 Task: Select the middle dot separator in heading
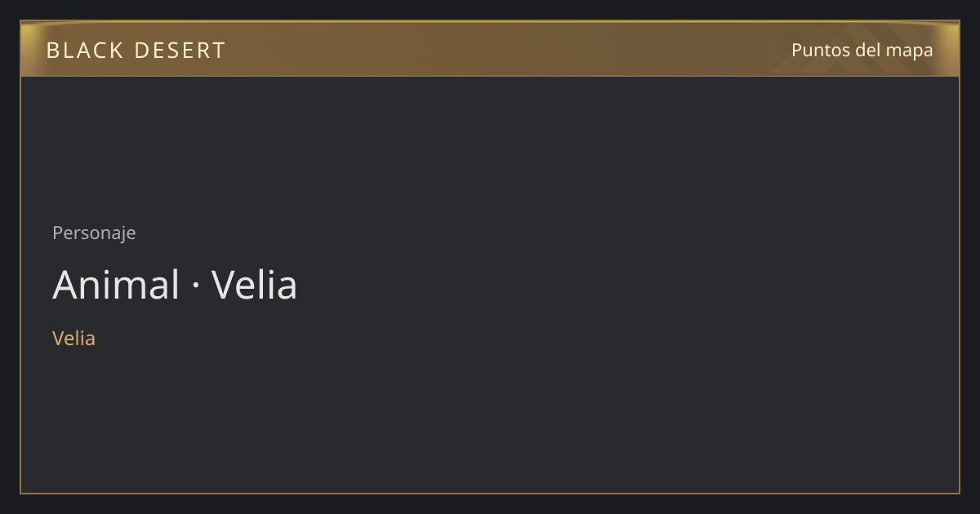pyautogui.click(x=196, y=287)
